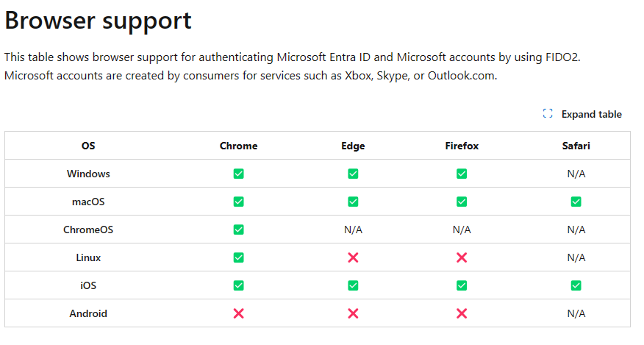644x345 pixels.
Task: Click green check for macOS Safari
Action: tap(576, 202)
